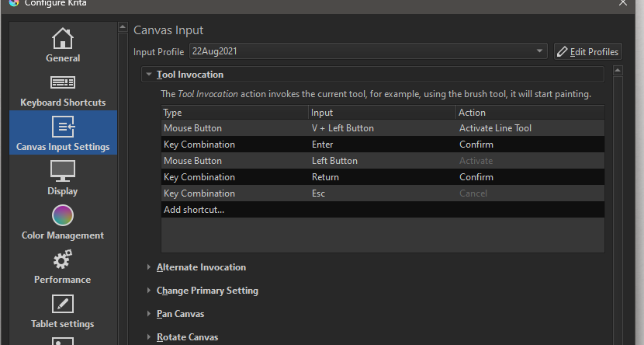The height and width of the screenshot is (345, 644).
Task: Open the Performance settings page
Action: click(63, 266)
